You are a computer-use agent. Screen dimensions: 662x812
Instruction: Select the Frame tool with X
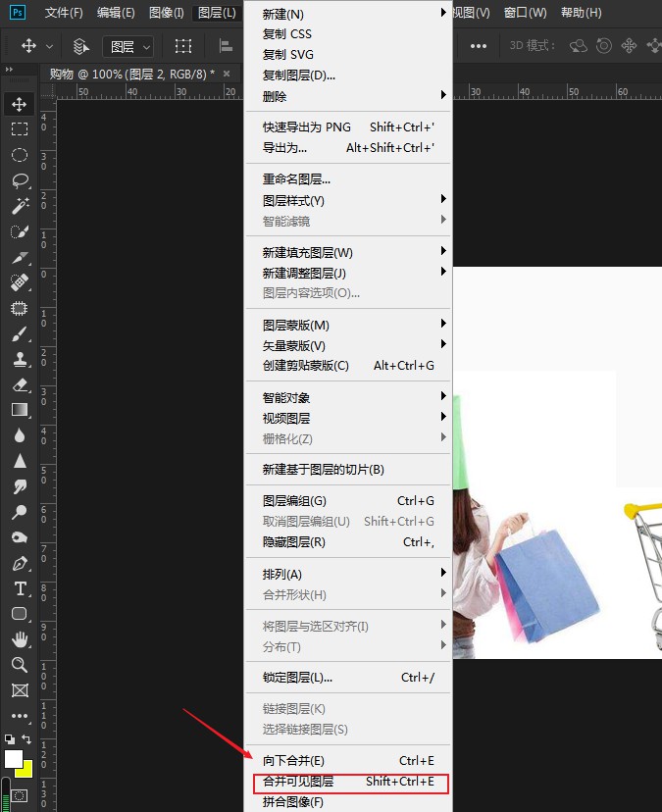[20, 690]
